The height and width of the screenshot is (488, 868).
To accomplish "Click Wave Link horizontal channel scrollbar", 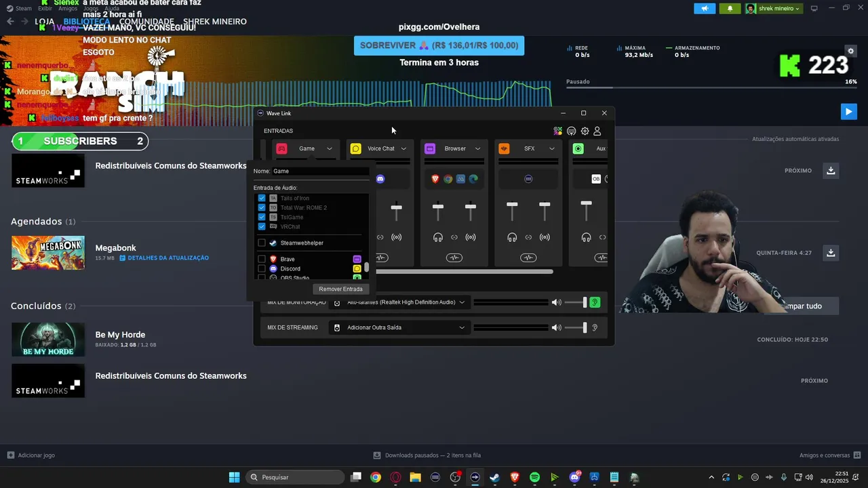I will click(465, 272).
